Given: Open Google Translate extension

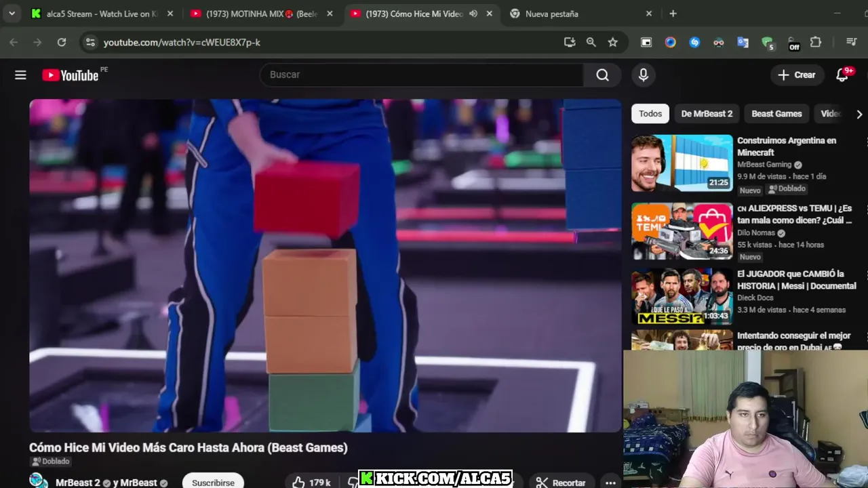Looking at the screenshot, I should click(x=743, y=42).
